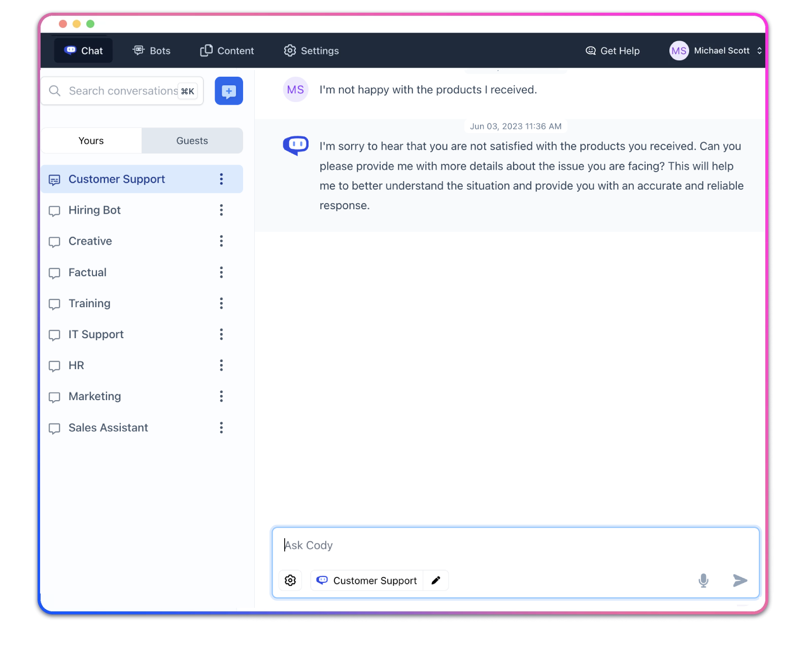Open the Bots section
The height and width of the screenshot is (653, 812).
pyautogui.click(x=151, y=51)
